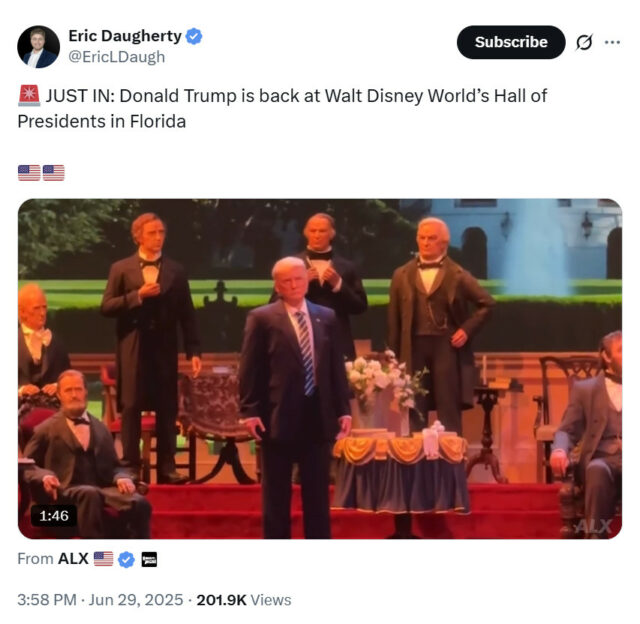Open the three-dot more options menu
640x624 pixels.
tap(612, 42)
